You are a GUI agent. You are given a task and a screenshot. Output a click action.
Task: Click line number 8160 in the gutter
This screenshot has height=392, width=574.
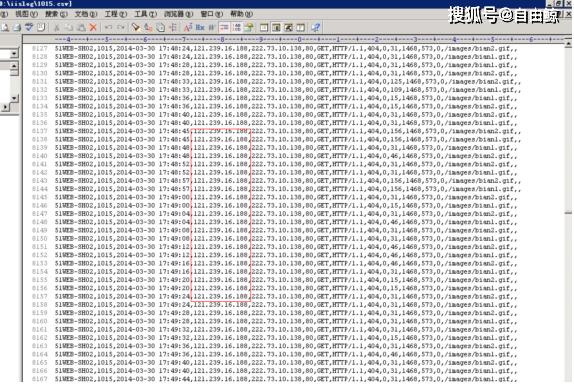pyautogui.click(x=40, y=321)
